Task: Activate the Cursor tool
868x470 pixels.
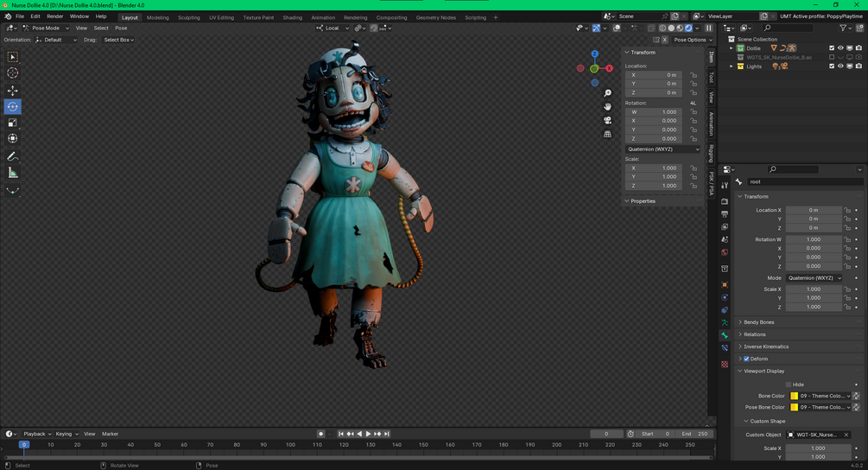Action: coord(12,73)
